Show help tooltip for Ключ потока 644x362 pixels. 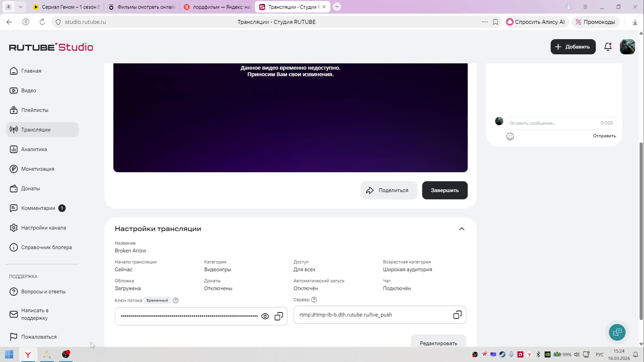coord(176,300)
